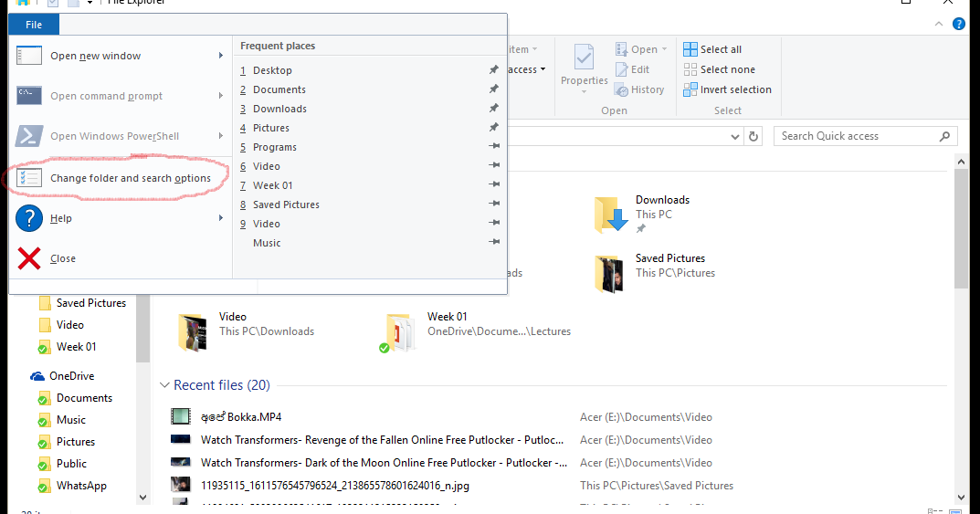The height and width of the screenshot is (514, 980).
Task: Click the new window icon
Action: 28,56
